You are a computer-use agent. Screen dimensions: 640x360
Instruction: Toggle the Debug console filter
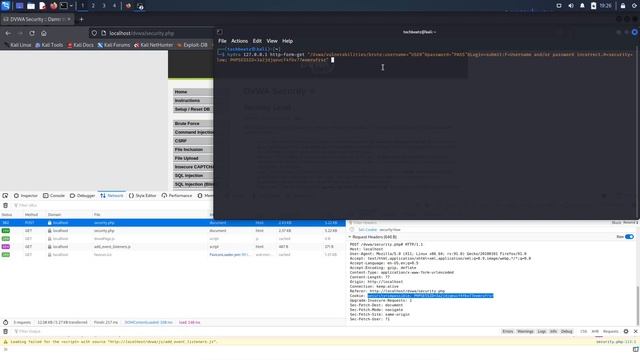point(567,331)
